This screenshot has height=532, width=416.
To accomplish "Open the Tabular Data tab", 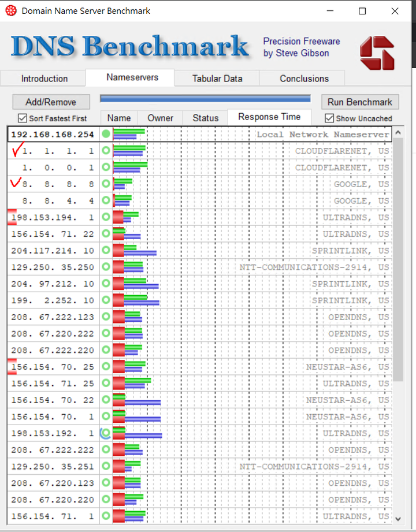I will coord(217,79).
